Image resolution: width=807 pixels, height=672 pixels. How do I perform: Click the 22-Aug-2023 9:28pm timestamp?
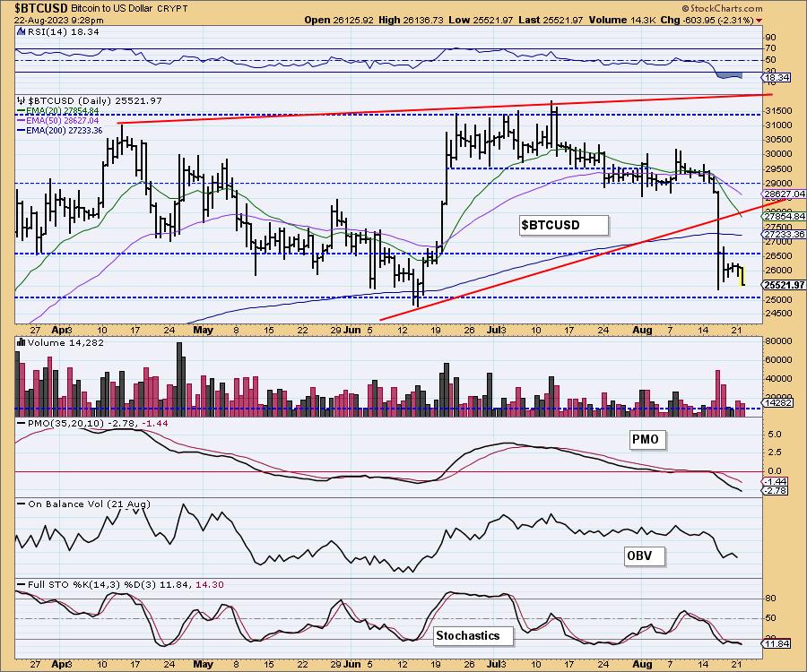[58, 21]
